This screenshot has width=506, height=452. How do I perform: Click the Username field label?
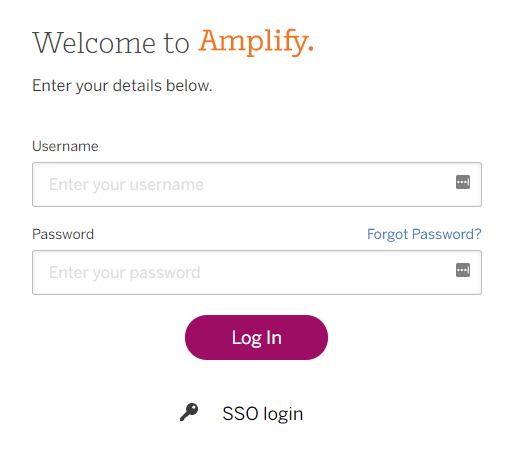(65, 146)
